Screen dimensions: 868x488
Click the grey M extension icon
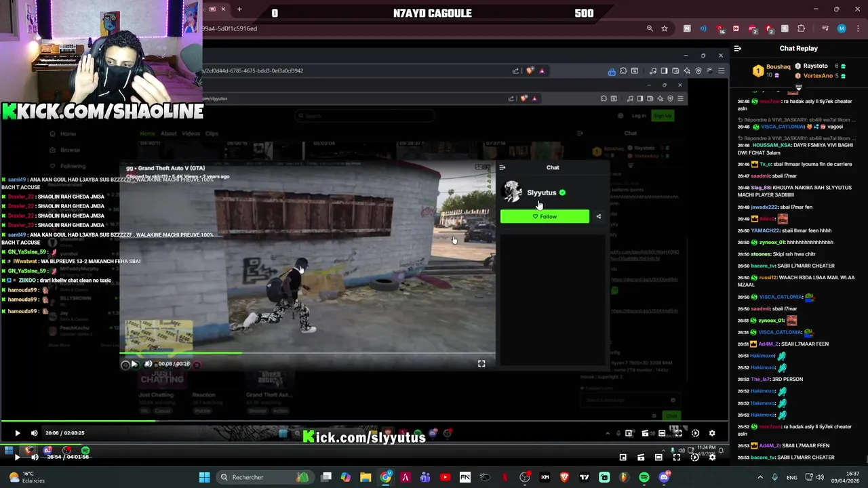click(x=687, y=28)
